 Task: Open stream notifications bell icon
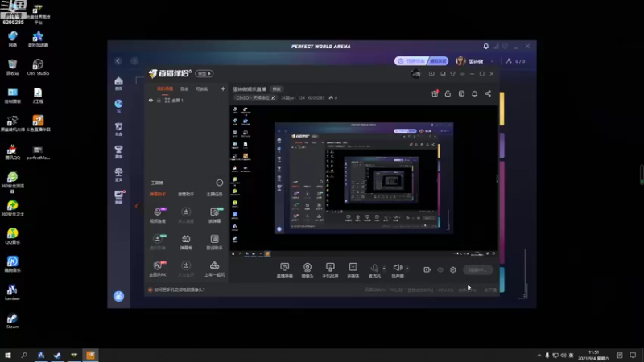coord(474,93)
